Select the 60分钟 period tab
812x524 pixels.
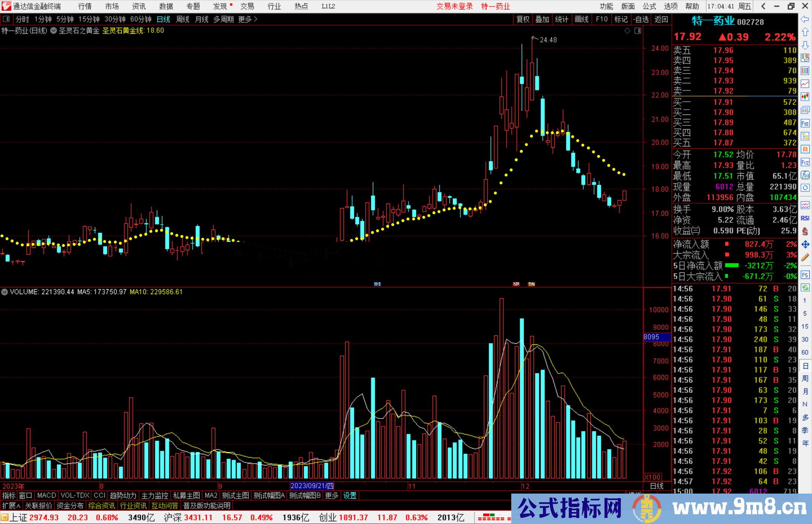[141, 19]
